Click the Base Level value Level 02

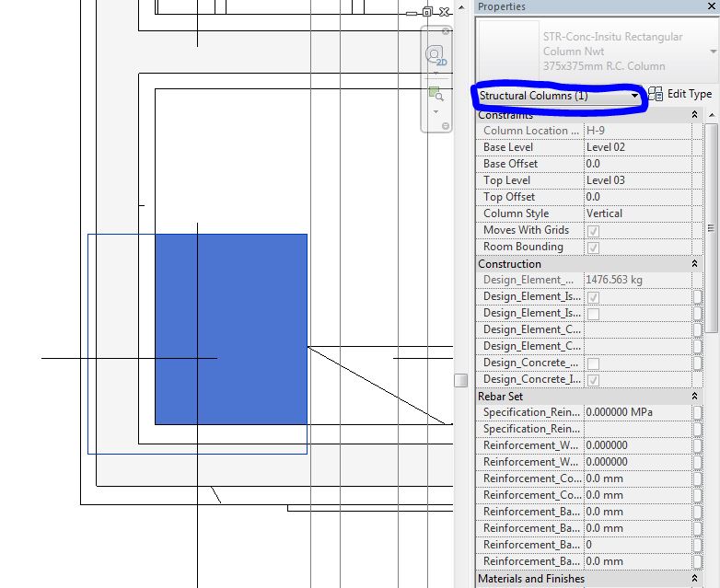(x=637, y=147)
